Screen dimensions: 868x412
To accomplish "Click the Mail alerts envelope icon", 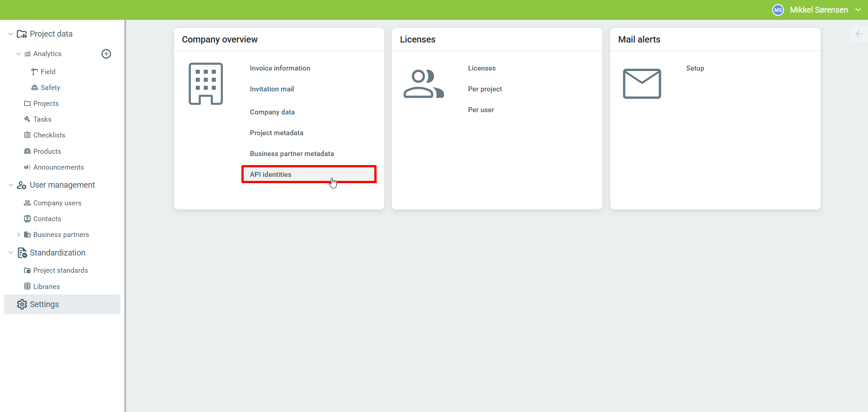I will point(642,84).
